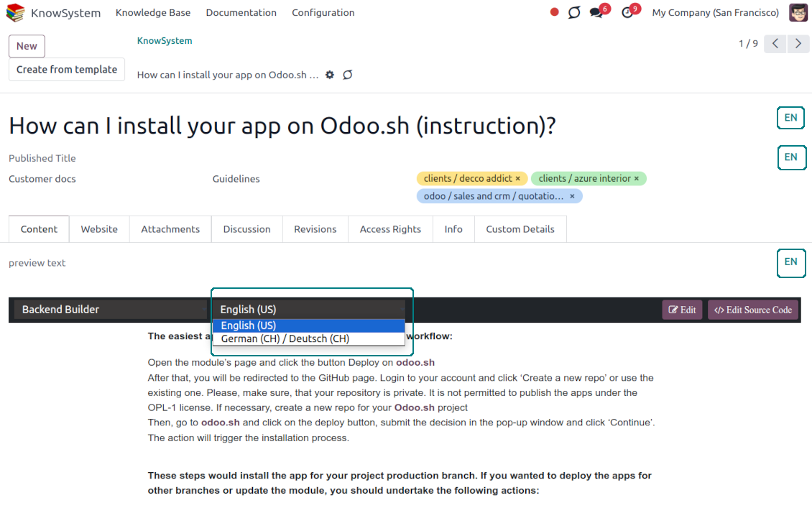Go to previous record arrow
Viewport: 812px width, 508px height.
click(775, 44)
